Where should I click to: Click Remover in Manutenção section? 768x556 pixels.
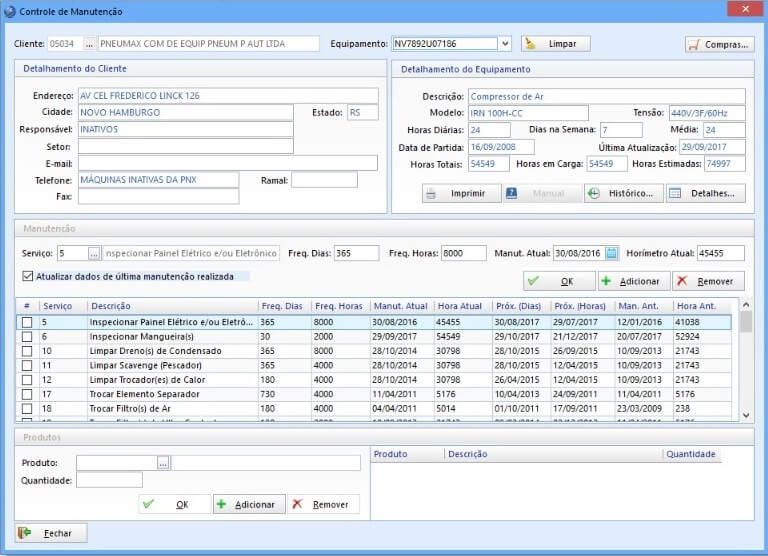tap(708, 281)
